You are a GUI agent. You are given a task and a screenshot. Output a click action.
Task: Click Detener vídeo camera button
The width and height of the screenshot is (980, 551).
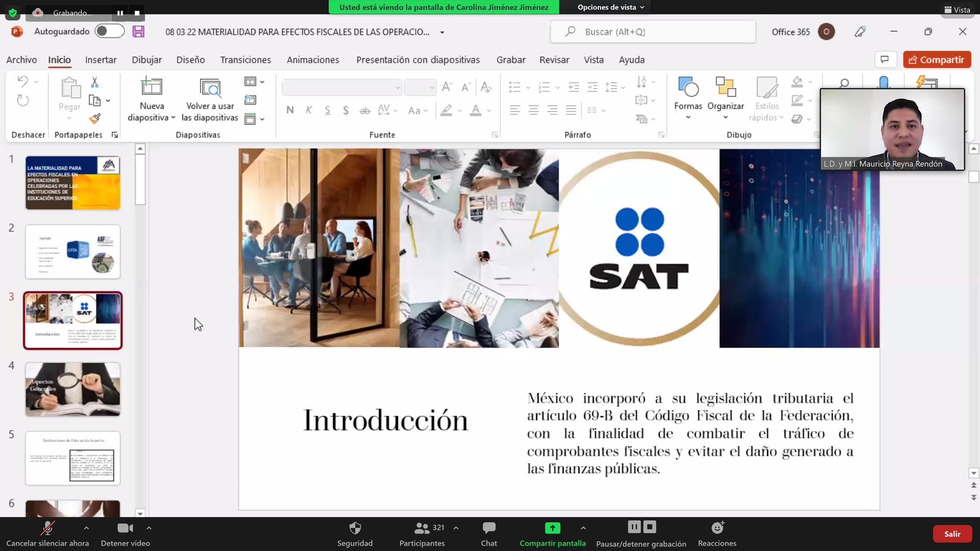coord(125,534)
